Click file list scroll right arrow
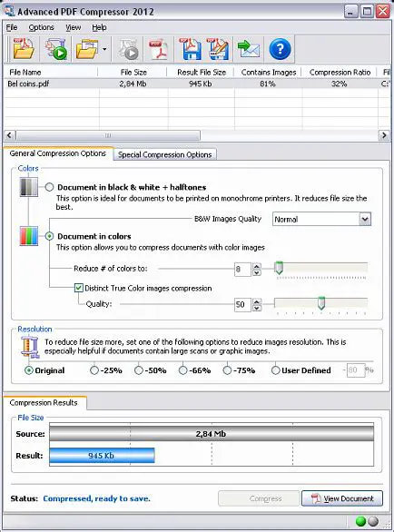The image size is (394, 532). (x=384, y=135)
